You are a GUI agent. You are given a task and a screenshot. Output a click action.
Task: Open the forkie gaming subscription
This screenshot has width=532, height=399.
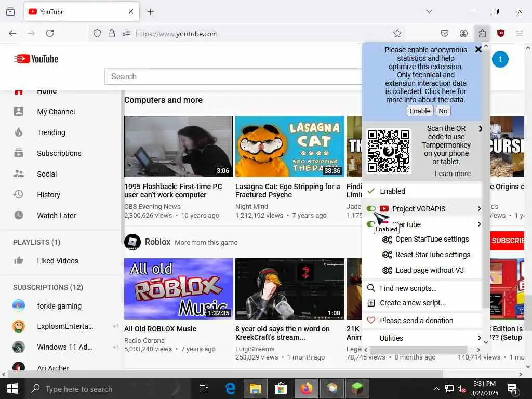pyautogui.click(x=59, y=305)
